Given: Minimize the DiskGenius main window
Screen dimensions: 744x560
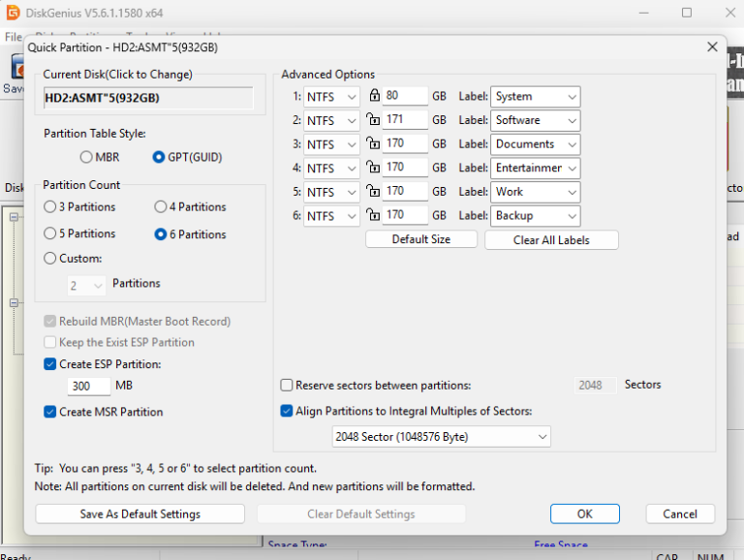Looking at the screenshot, I should pyautogui.click(x=643, y=13).
